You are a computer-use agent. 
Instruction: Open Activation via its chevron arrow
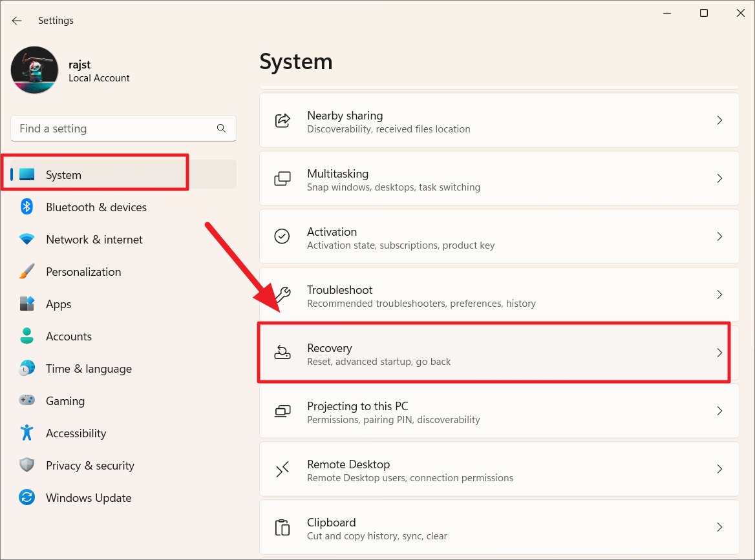point(720,236)
